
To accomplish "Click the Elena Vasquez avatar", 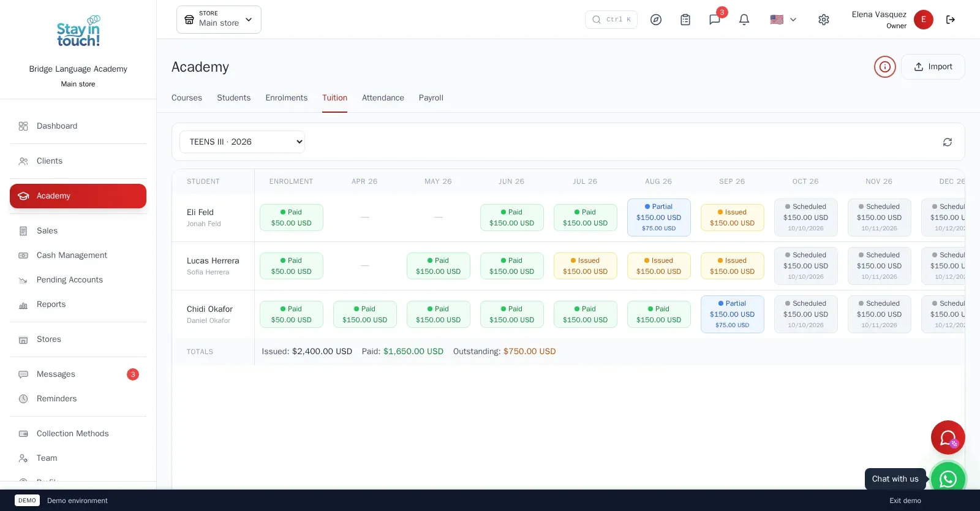I will [924, 20].
